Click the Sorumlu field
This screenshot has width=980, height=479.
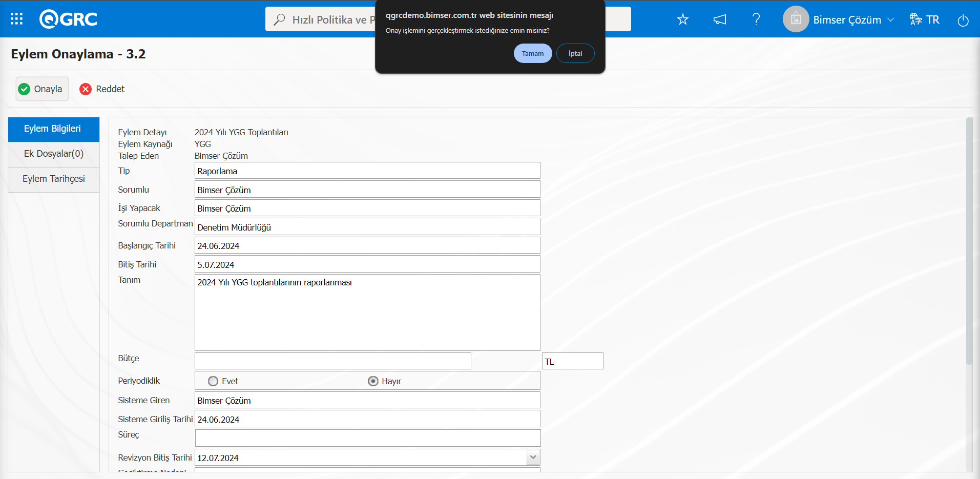367,190
